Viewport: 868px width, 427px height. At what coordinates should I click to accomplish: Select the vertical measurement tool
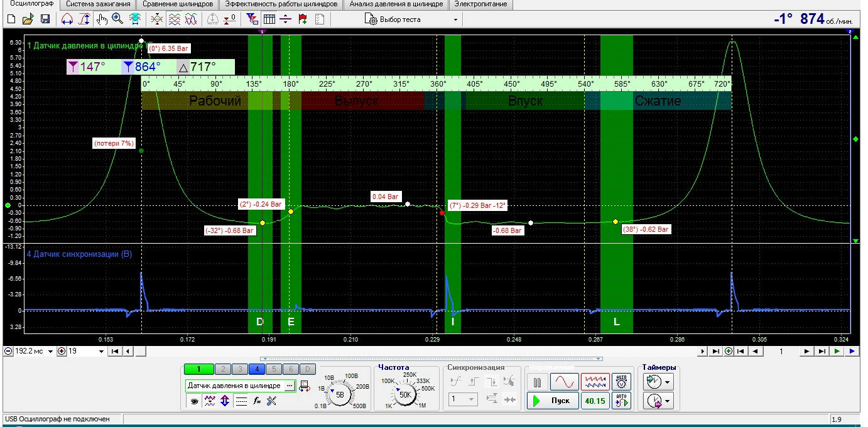[84, 19]
